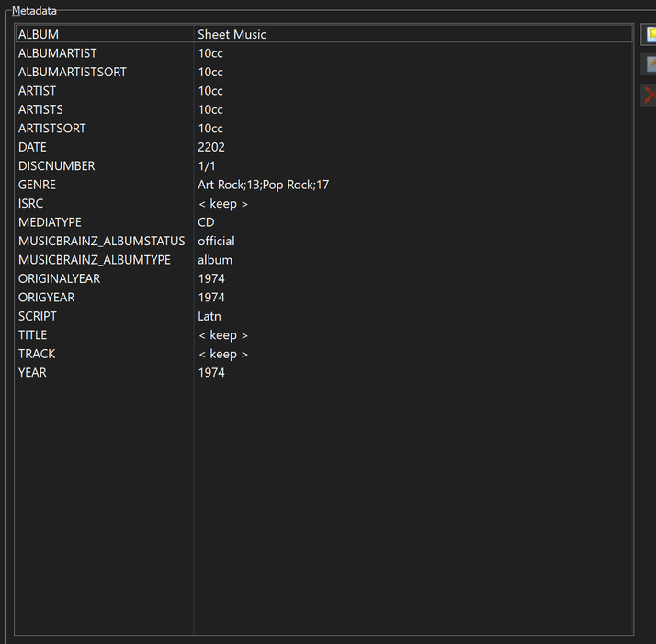Select the ARTISTSORT field name
The image size is (656, 644).
pos(51,129)
